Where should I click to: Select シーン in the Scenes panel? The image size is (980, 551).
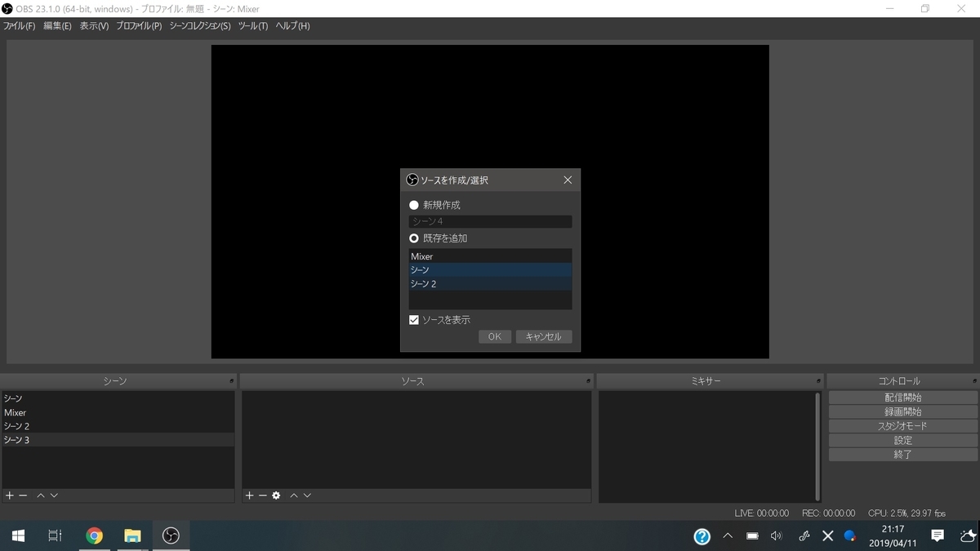tap(118, 398)
